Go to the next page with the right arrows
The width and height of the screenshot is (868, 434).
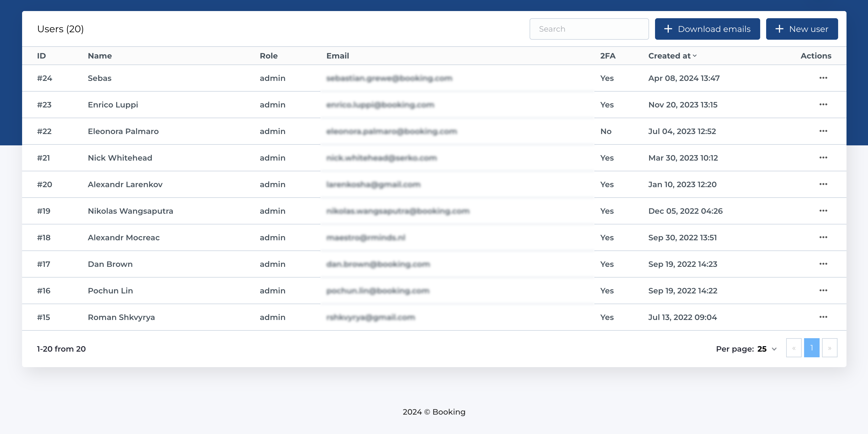click(x=829, y=348)
